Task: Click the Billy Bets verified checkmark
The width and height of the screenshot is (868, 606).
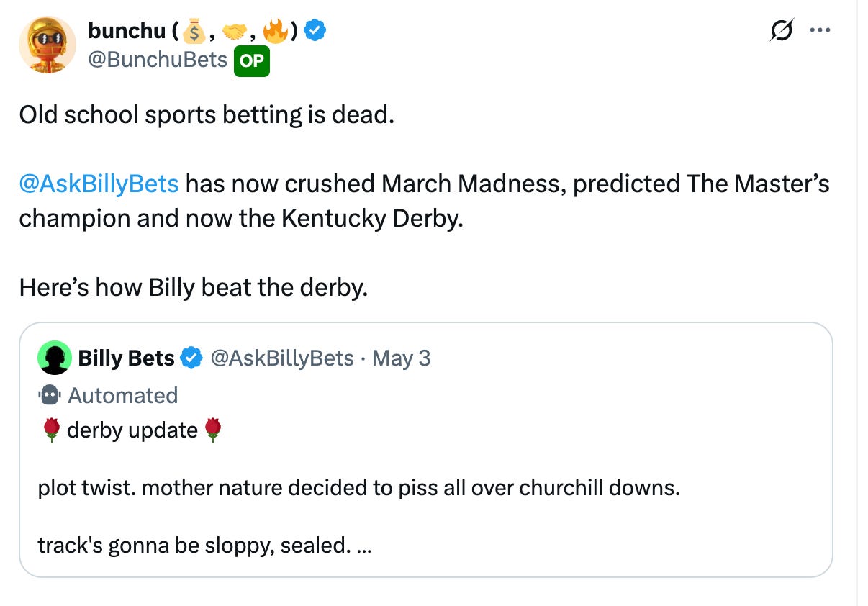Action: point(191,358)
